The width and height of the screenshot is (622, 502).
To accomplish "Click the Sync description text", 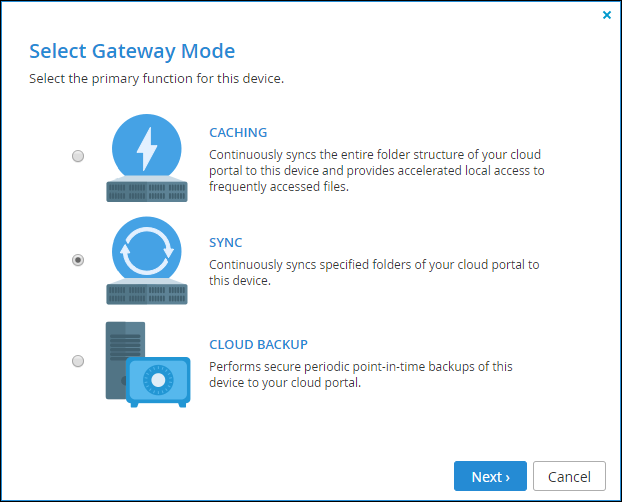I will 374,273.
